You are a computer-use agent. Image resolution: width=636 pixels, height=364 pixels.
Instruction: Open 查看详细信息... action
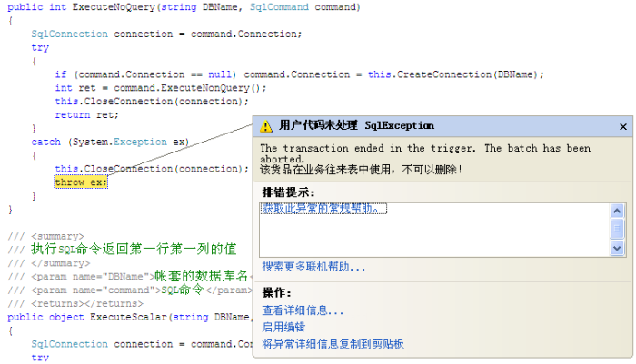pyautogui.click(x=303, y=310)
